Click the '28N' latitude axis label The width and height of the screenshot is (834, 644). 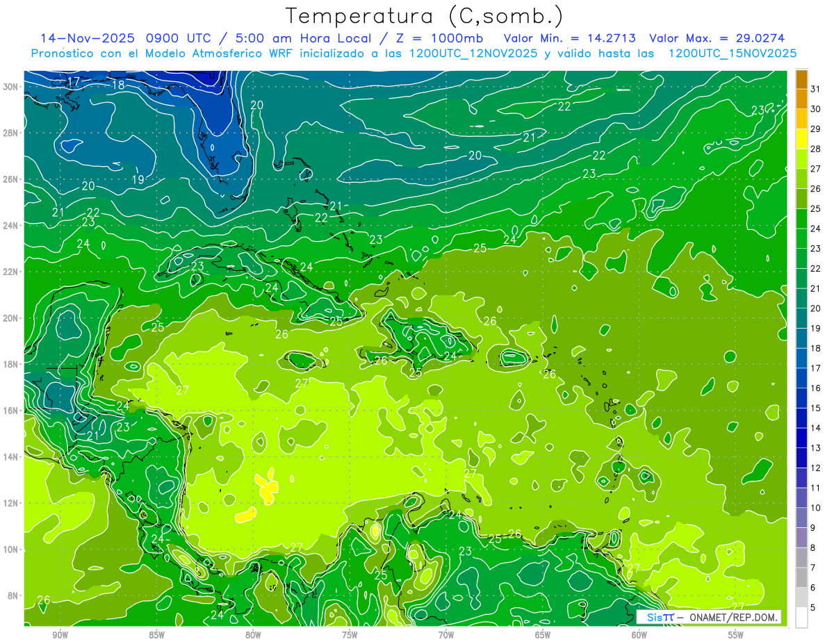coord(11,133)
